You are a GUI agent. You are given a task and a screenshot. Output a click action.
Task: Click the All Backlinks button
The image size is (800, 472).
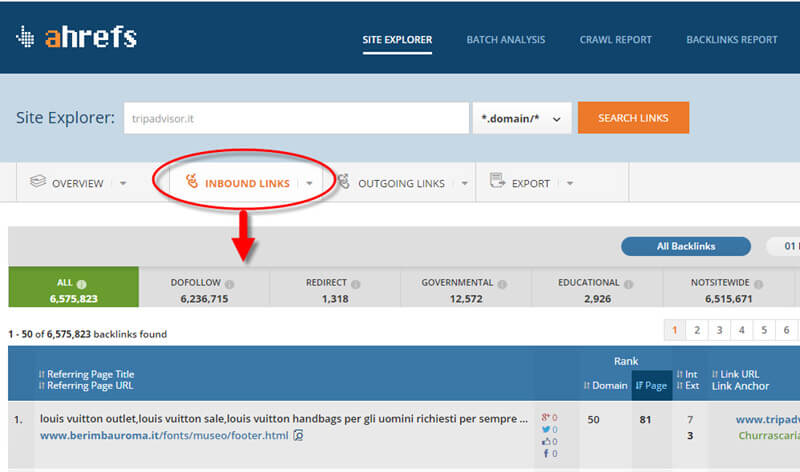[686, 246]
